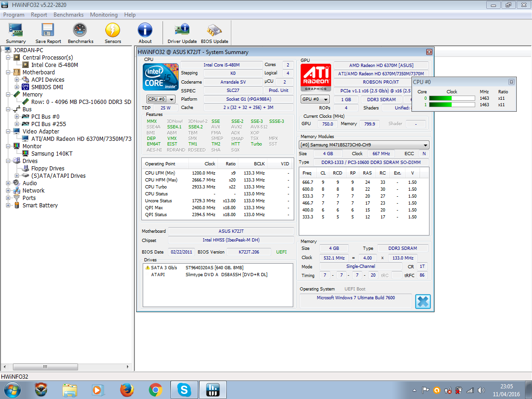Open the Report menu

click(x=39, y=15)
